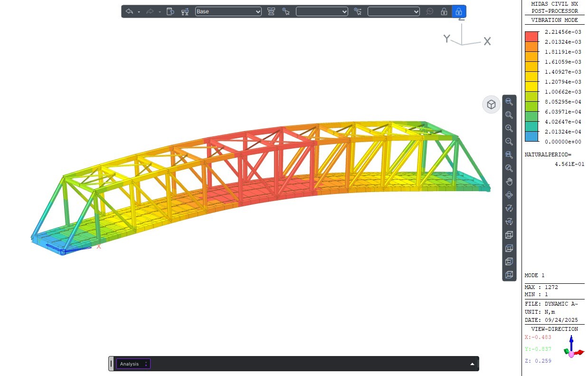Click the Zoom Fit magnifier icon

pos(509,102)
